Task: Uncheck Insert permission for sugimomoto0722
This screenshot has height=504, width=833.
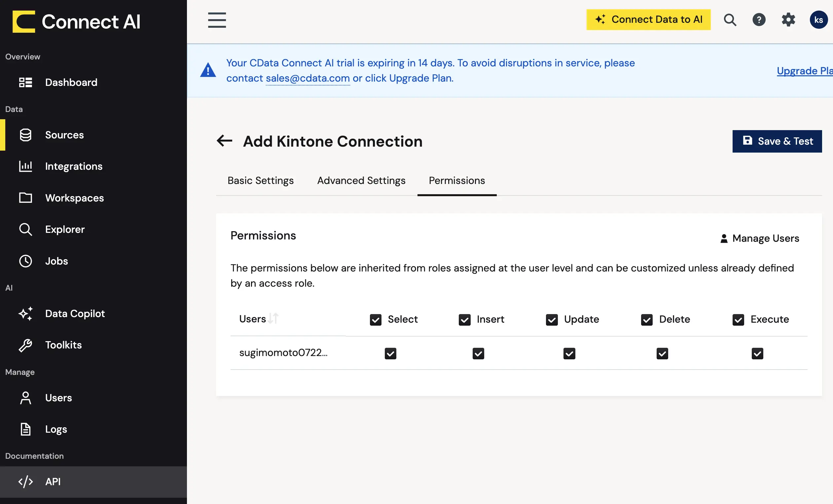Action: pyautogui.click(x=478, y=354)
